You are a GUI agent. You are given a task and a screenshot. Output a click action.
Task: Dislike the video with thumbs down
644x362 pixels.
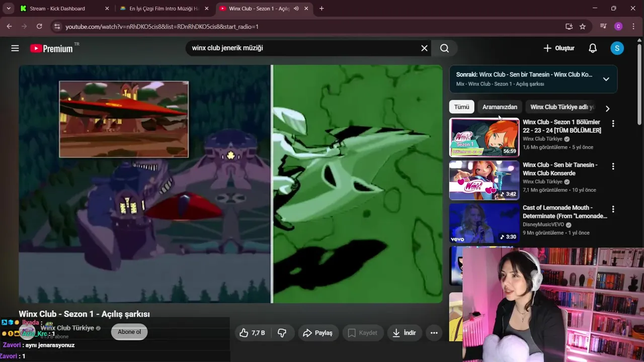pyautogui.click(x=282, y=333)
